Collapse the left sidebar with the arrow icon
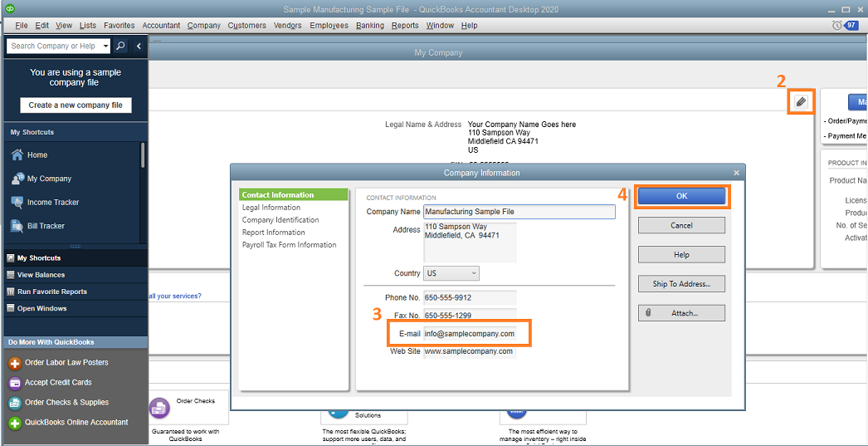 click(139, 46)
